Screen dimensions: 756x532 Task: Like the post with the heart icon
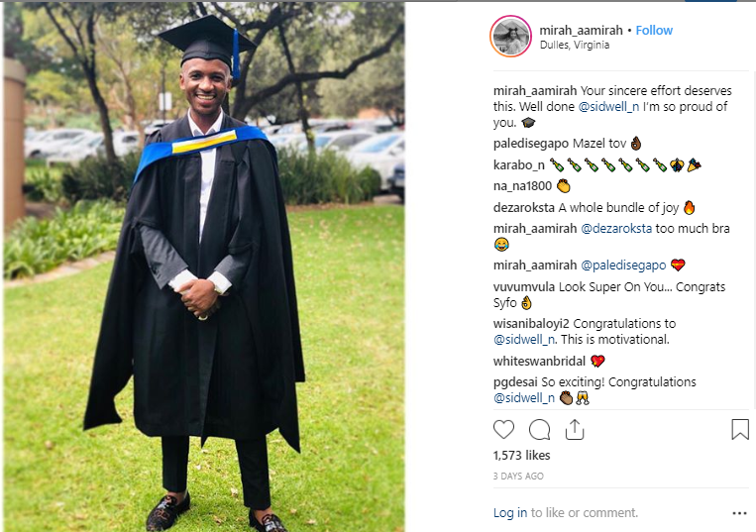pos(504,429)
